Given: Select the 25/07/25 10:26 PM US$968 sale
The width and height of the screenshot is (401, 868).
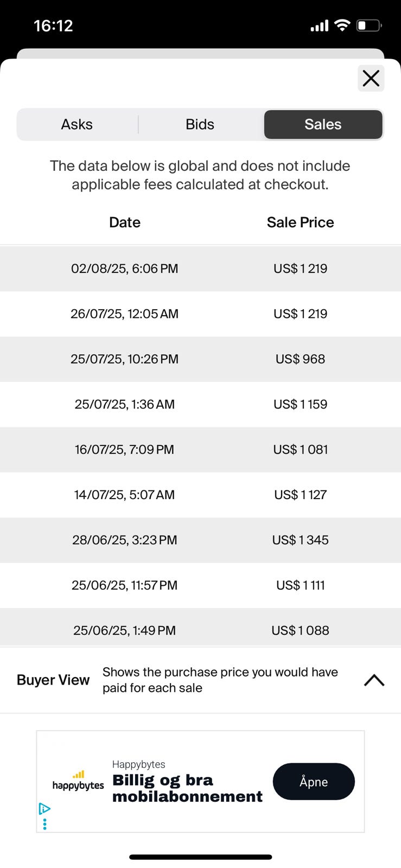Looking at the screenshot, I should click(200, 359).
